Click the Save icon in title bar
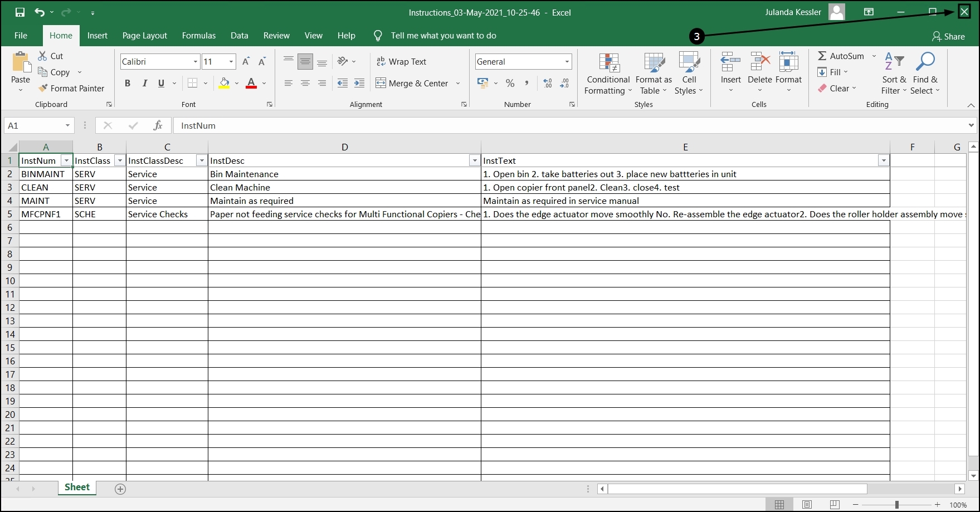Viewport: 980px width, 512px height. point(20,12)
